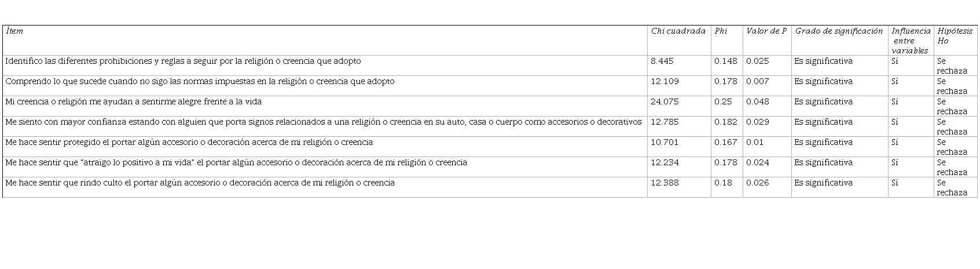Select the item containing 'atraigo lo positivo'
Image resolution: width=980 pixels, height=269 pixels.
(x=236, y=162)
